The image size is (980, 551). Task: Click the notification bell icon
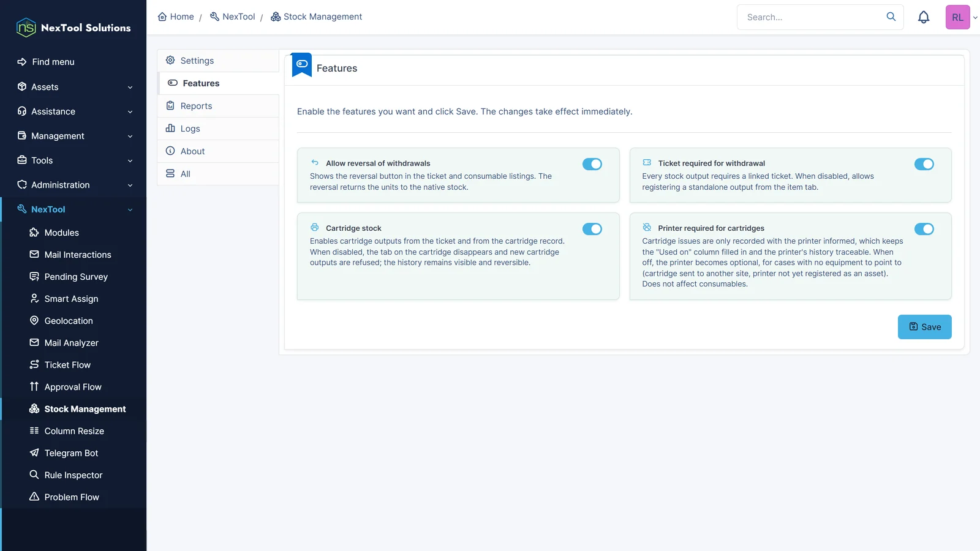924,17
